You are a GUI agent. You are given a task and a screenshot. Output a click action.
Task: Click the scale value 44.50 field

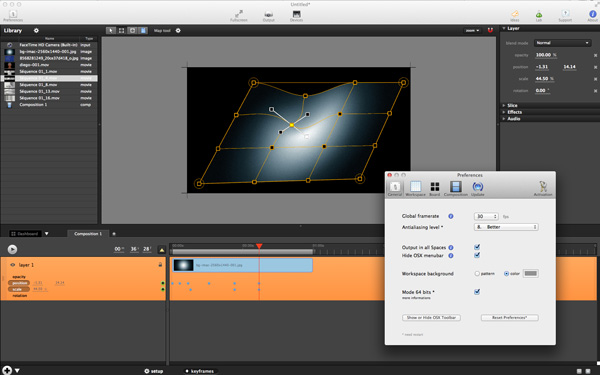[541, 78]
